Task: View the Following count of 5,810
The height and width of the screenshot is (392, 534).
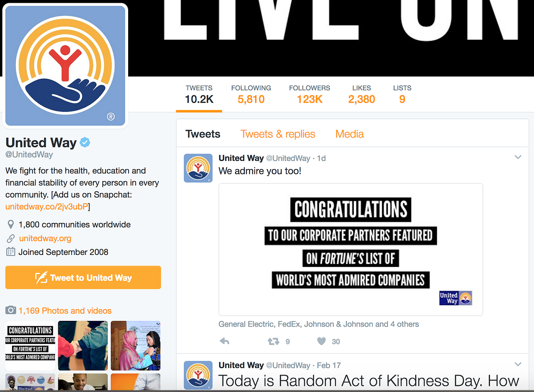Action: [251, 94]
